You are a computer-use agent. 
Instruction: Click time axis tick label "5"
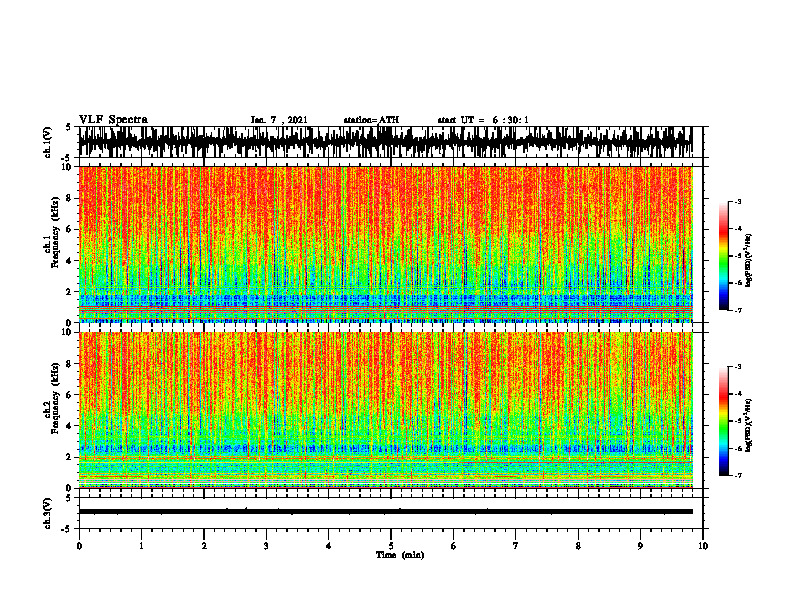coord(391,546)
